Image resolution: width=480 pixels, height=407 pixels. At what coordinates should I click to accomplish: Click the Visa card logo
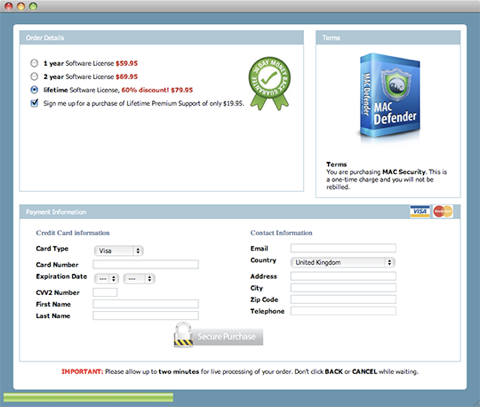420,211
